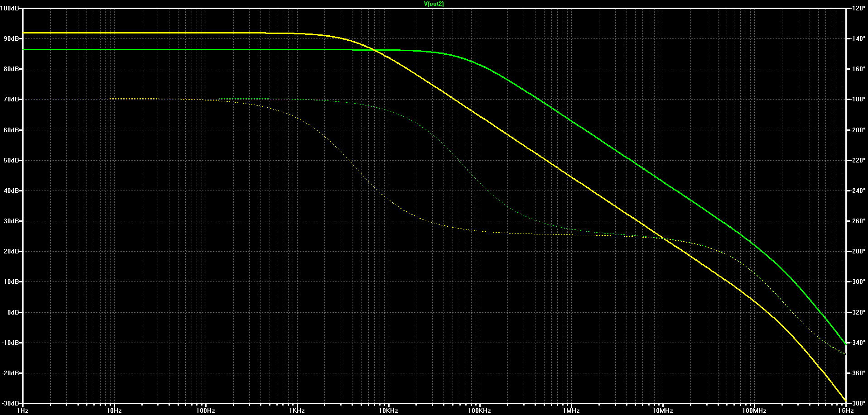This screenshot has width=868, height=415.
Task: Click the "1Hz" frequency axis label
Action: (x=23, y=410)
